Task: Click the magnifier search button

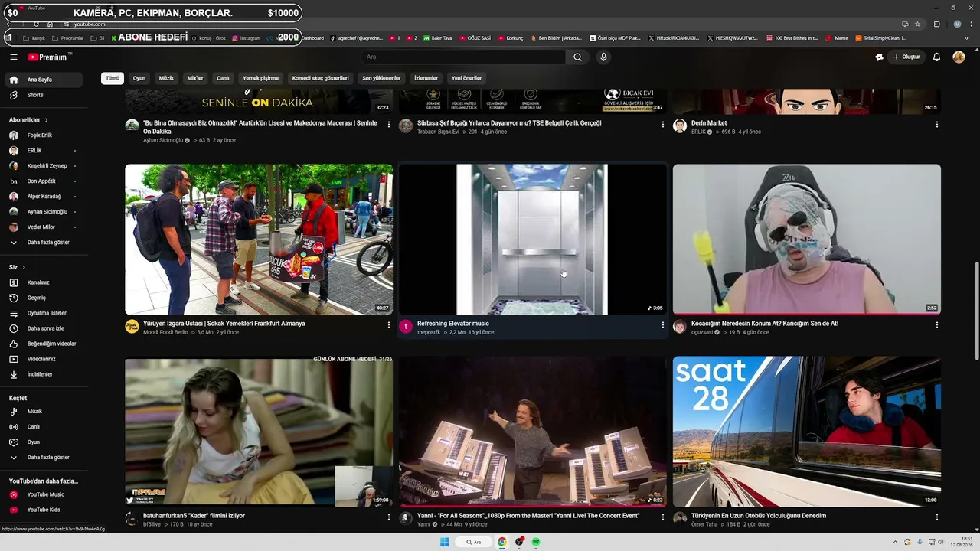Action: pos(577,57)
